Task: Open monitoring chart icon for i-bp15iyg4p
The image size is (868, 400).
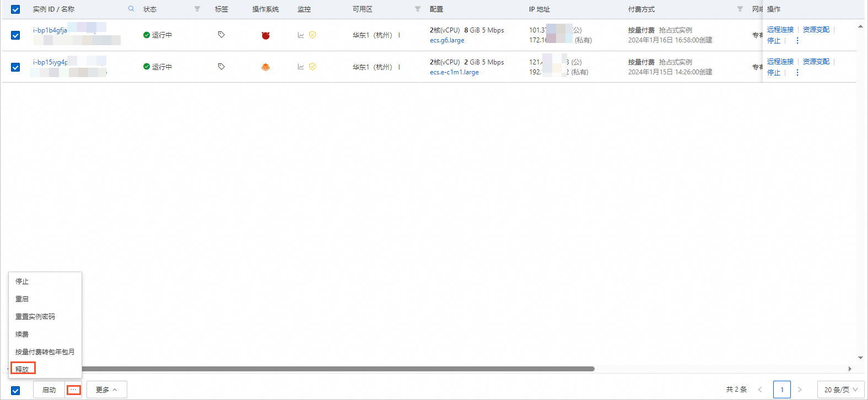Action: [301, 67]
